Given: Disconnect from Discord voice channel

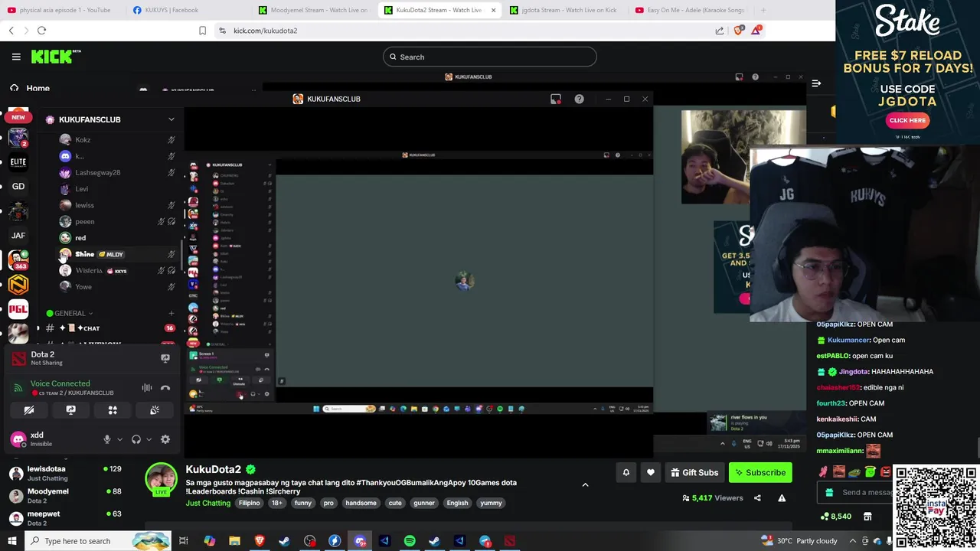Looking at the screenshot, I should pos(165,388).
